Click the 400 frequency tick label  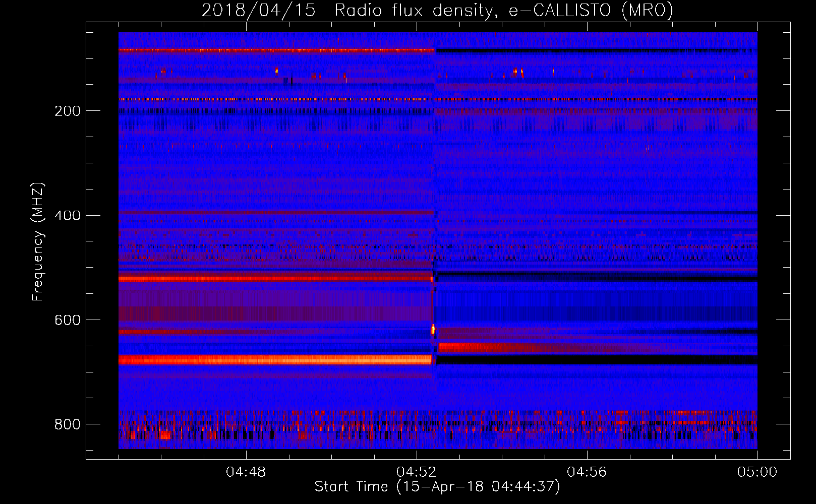coord(68,216)
